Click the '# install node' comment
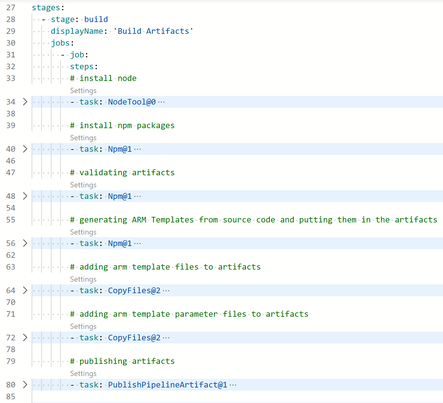The width and height of the screenshot is (443, 403). click(x=103, y=78)
